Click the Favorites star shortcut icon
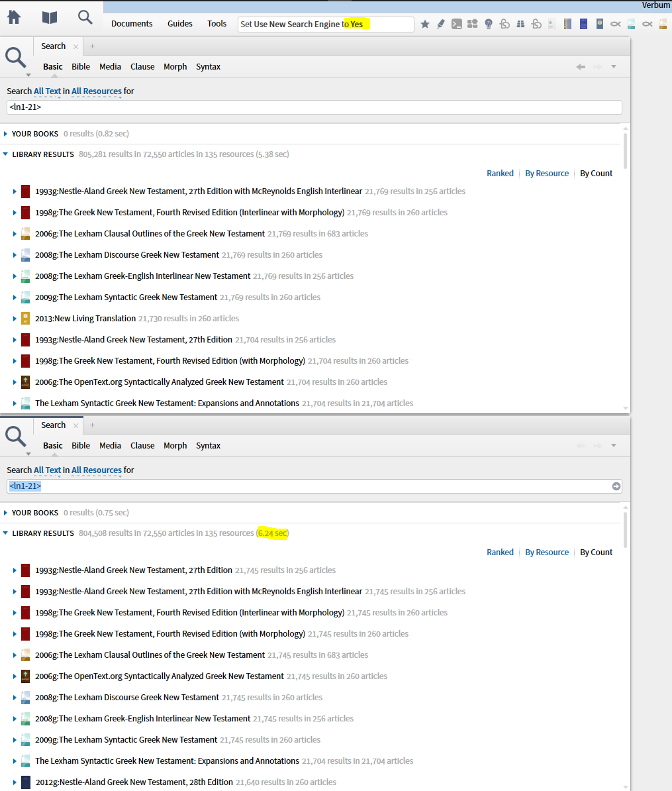This screenshot has height=791, width=672. [425, 24]
